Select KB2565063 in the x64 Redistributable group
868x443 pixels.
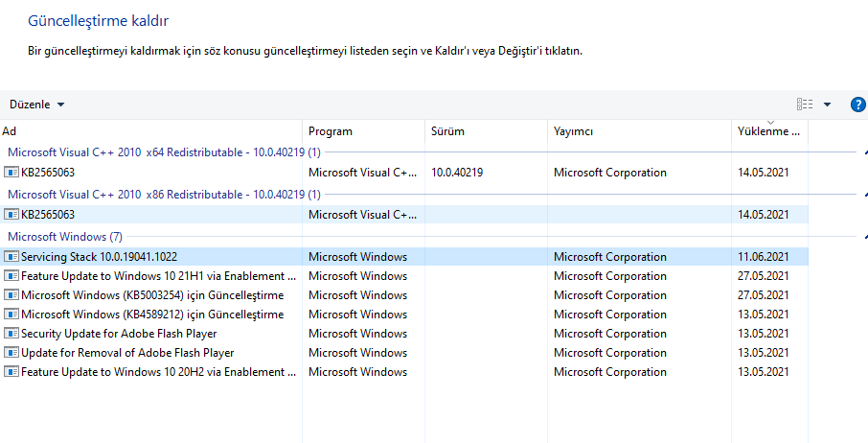coord(48,173)
